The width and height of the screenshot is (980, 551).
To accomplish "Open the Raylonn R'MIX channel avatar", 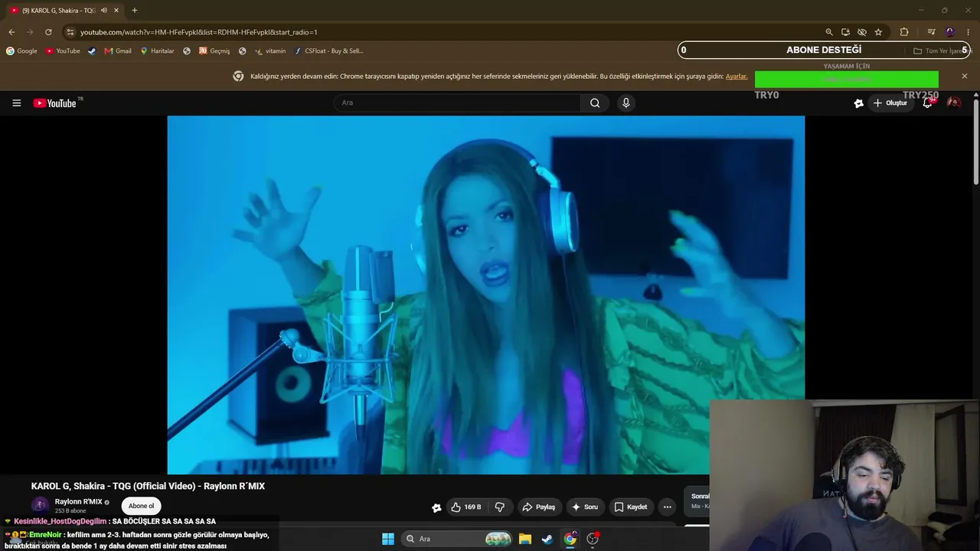I will 40,505.
